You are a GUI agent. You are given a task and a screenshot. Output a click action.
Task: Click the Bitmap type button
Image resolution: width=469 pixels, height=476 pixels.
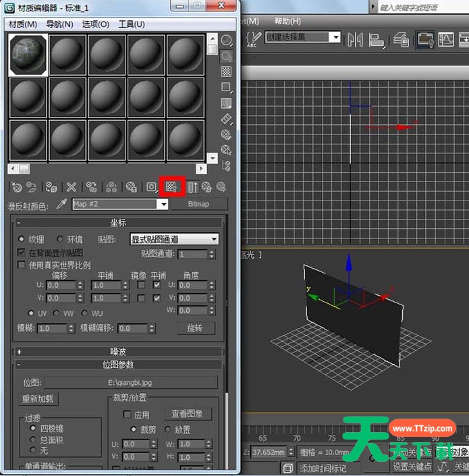coord(198,204)
